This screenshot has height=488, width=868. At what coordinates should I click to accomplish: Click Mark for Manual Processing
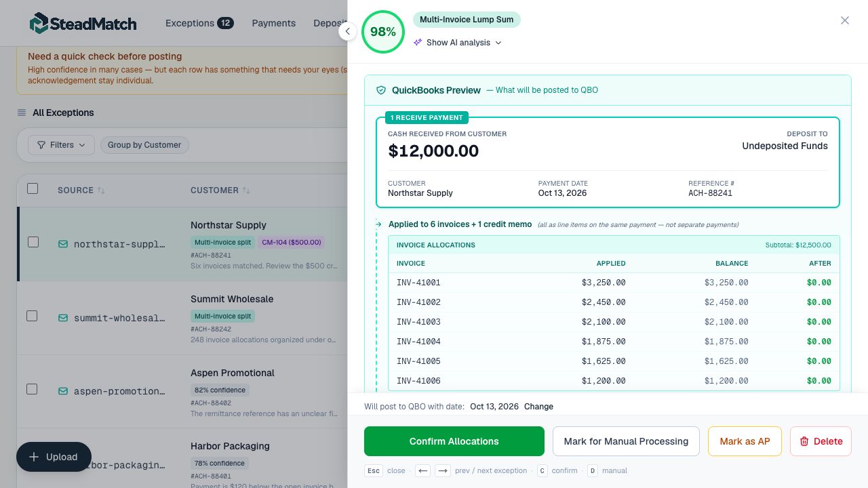click(x=626, y=441)
